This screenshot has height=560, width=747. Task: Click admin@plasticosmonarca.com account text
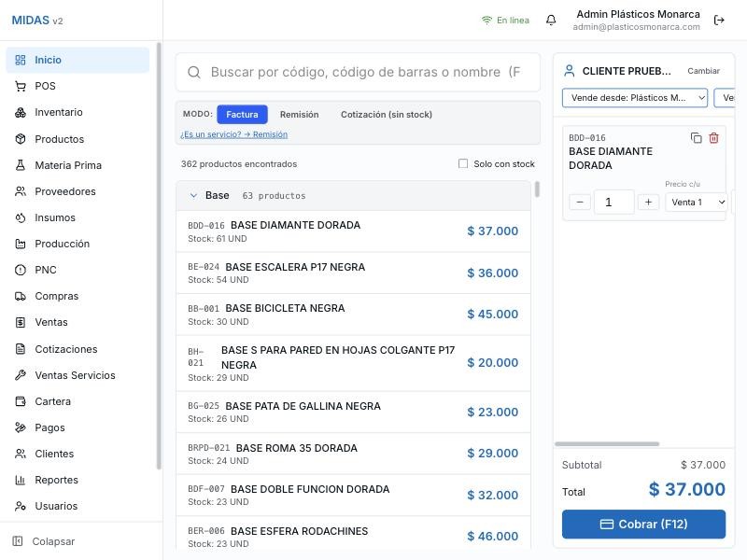pos(636,27)
